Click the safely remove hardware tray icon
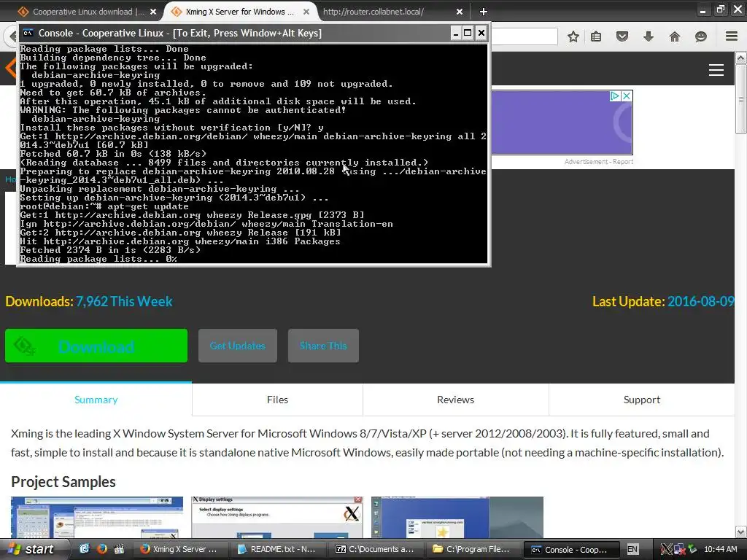The width and height of the screenshot is (747, 560). click(x=692, y=550)
